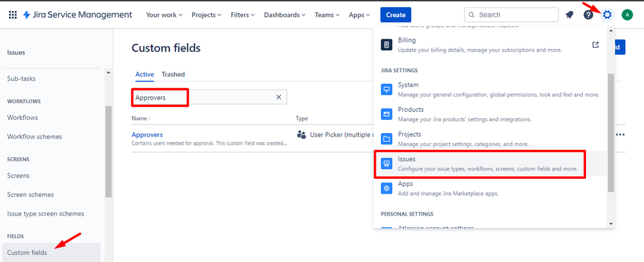This screenshot has width=644, height=262.
Task: Click the Billing icon in the settings menu
Action: 387,45
